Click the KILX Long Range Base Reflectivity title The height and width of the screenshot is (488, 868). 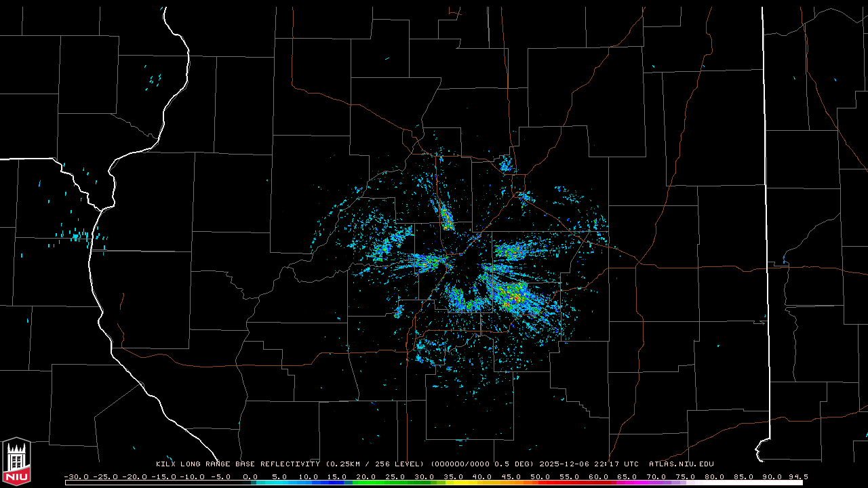click(x=237, y=464)
